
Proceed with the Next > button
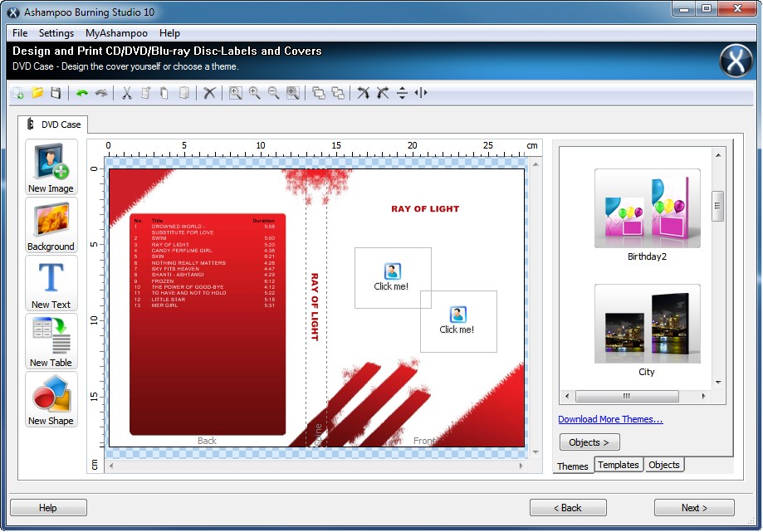pyautogui.click(x=694, y=508)
